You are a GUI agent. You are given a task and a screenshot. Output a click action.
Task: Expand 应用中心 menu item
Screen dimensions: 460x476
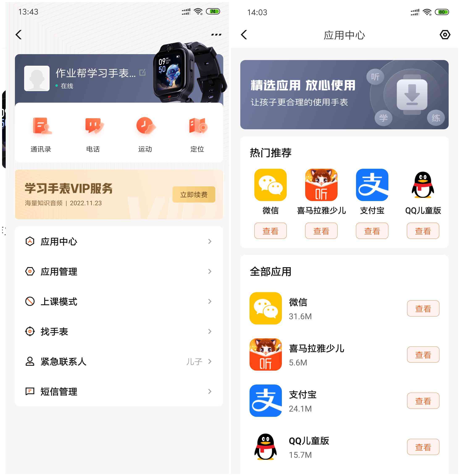tap(115, 241)
